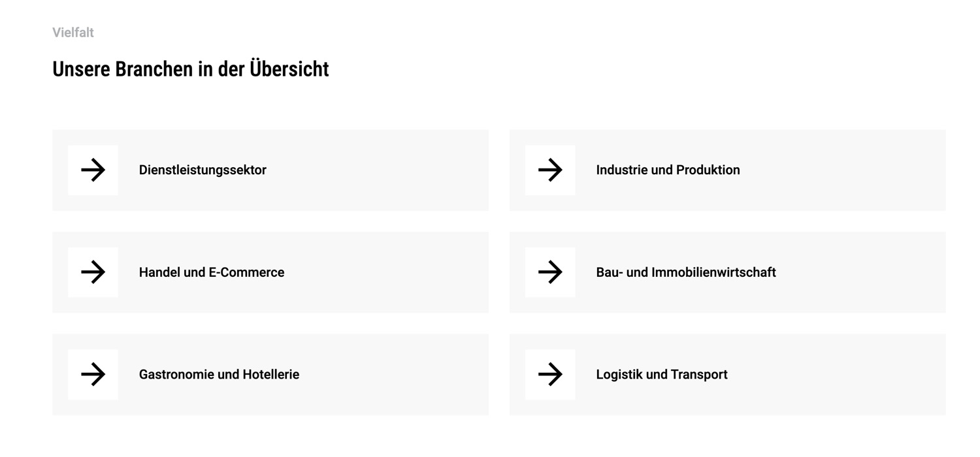Screen dimensions: 980x457
Task: Click the grey Vielfalt label above the heading
Action: (73, 33)
